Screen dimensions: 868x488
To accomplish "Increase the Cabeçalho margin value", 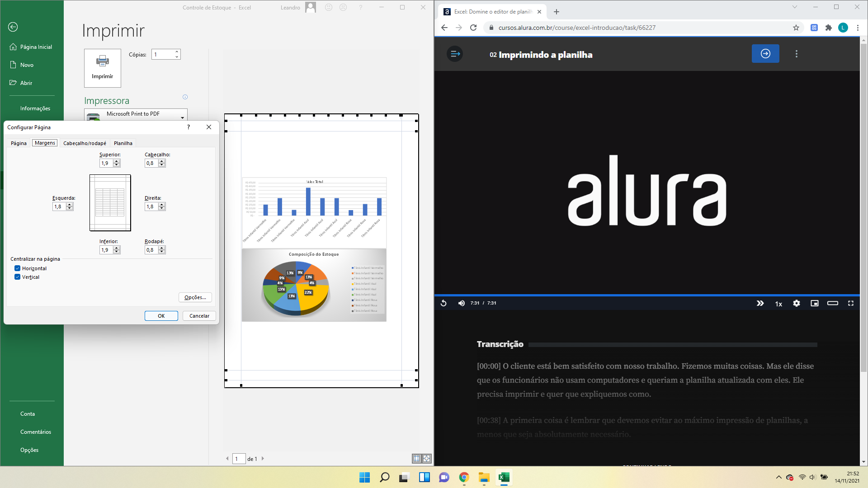I will [x=162, y=161].
